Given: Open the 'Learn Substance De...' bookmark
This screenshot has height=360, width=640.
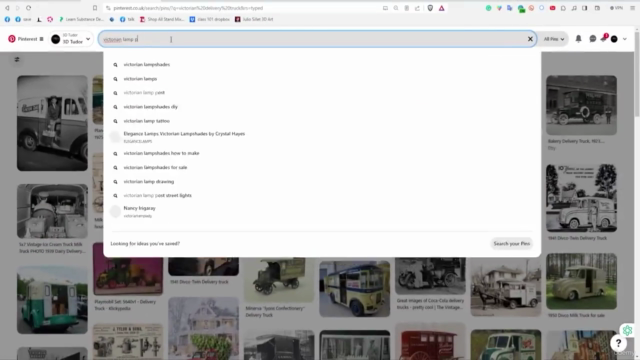Looking at the screenshot, I should click(x=82, y=19).
